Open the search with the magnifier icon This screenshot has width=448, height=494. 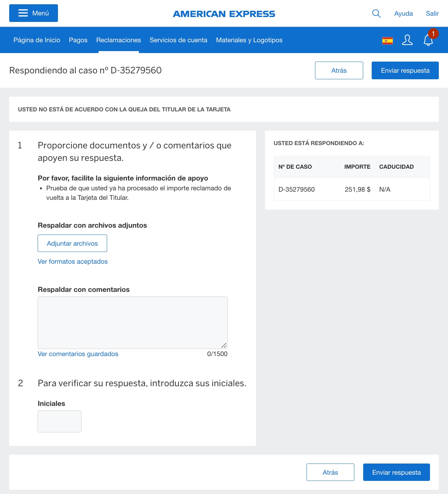376,13
